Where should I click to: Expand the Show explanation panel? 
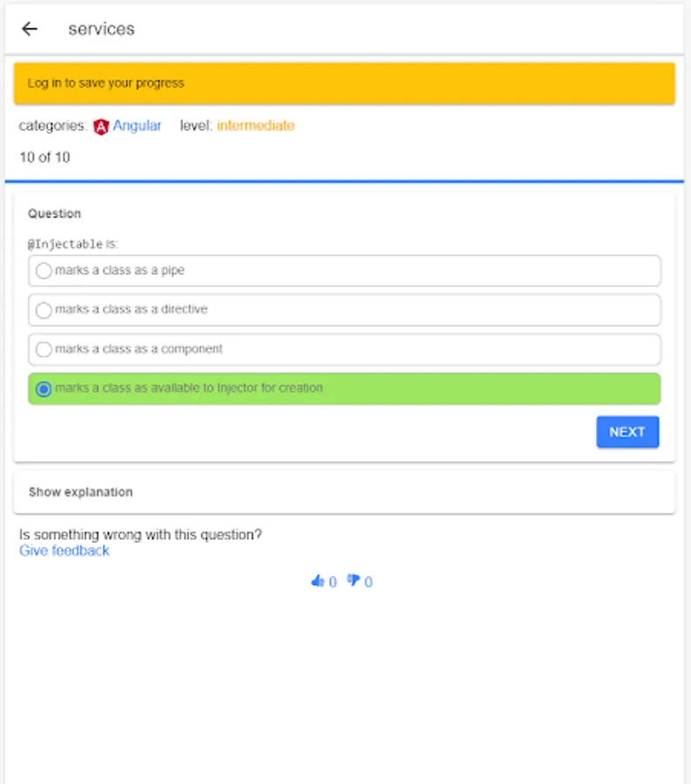(x=344, y=492)
